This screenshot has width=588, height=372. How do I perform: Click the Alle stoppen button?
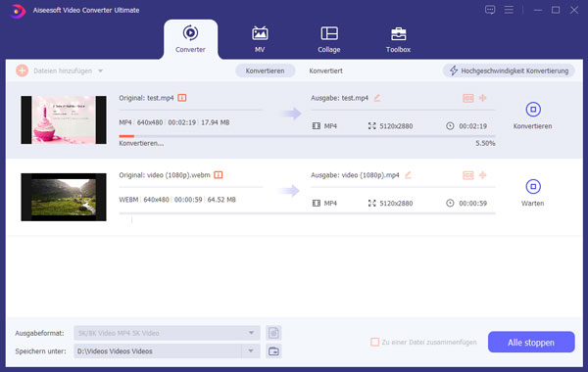pyautogui.click(x=531, y=342)
